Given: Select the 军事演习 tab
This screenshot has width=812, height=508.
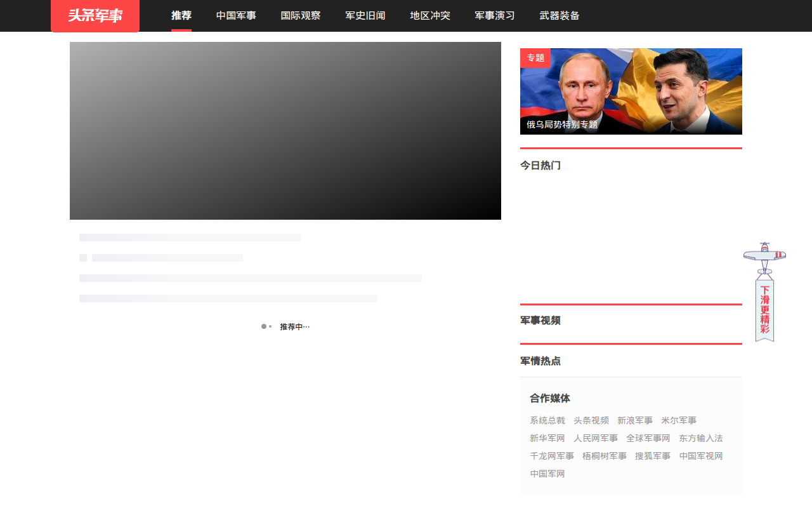Looking at the screenshot, I should (x=495, y=16).
